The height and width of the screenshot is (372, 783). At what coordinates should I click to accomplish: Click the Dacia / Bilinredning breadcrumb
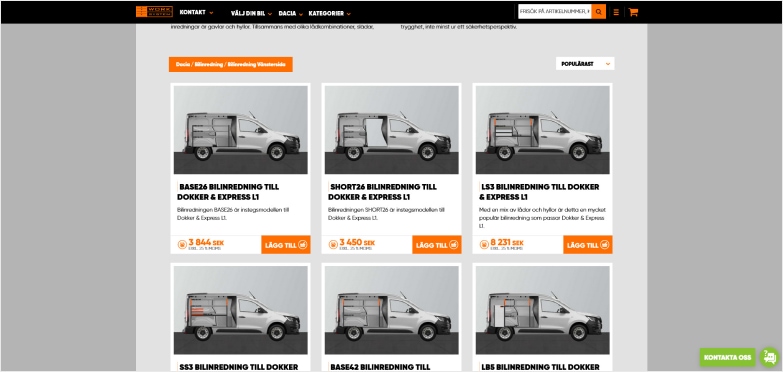(x=231, y=64)
